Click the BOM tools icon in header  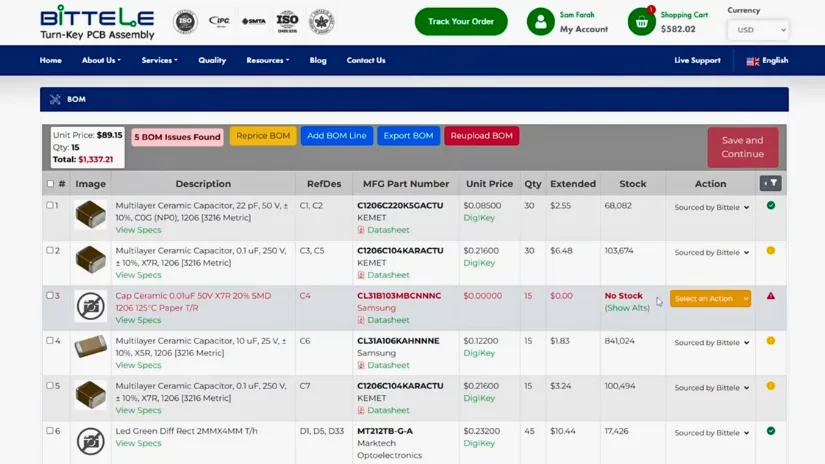point(55,99)
